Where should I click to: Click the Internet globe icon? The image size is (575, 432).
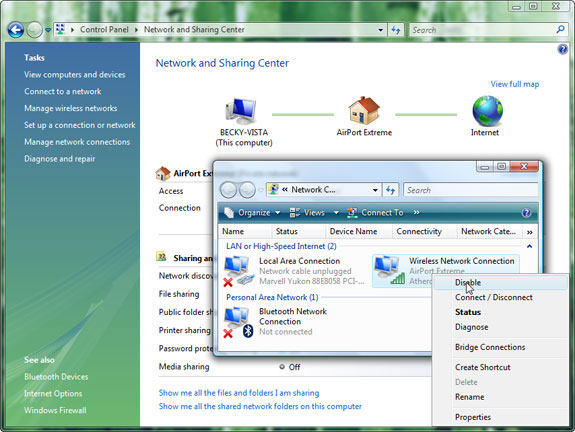(487, 111)
